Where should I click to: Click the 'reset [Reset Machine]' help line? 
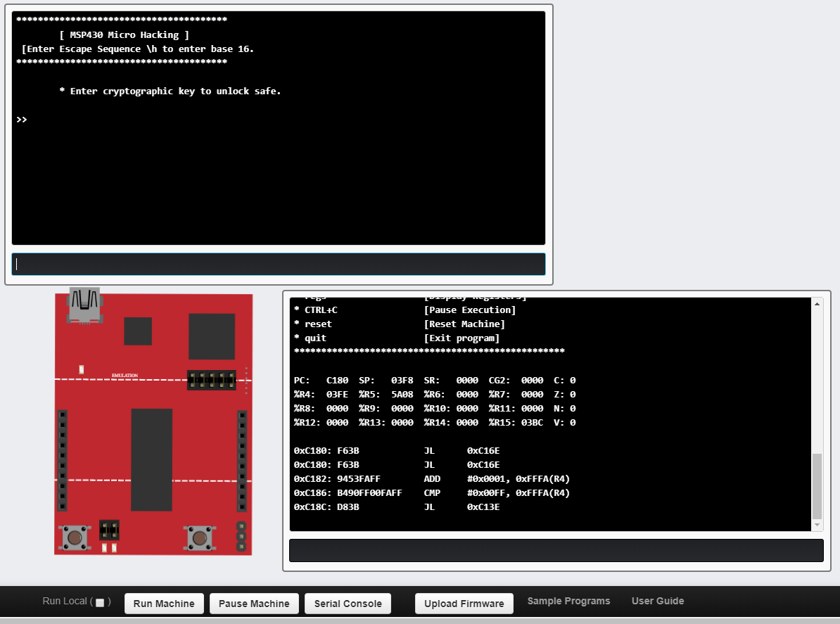coord(399,324)
